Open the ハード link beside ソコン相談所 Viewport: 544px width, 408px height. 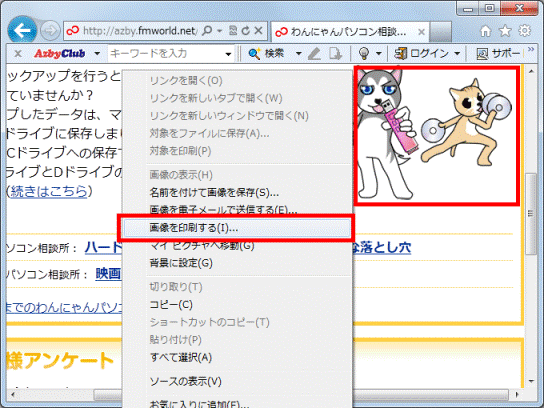pos(103,247)
